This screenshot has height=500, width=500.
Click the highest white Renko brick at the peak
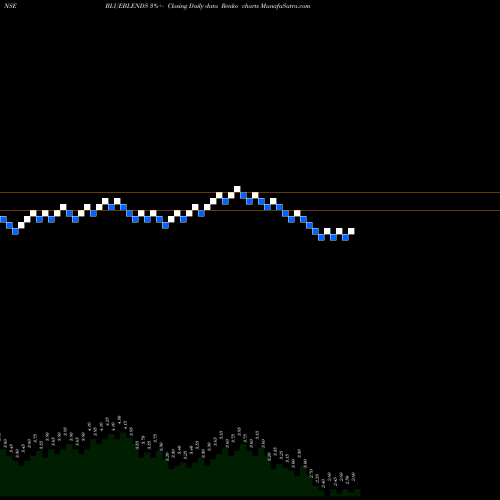(x=237, y=189)
